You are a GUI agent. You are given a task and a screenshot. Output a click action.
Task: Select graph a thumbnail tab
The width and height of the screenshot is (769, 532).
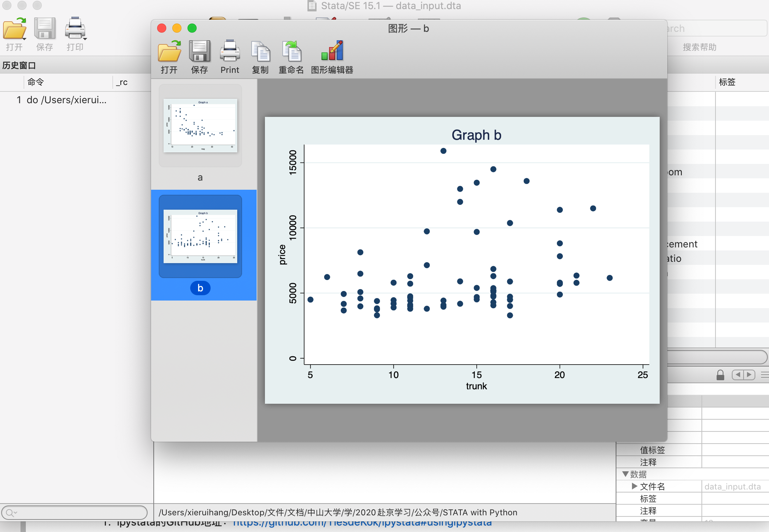[200, 126]
